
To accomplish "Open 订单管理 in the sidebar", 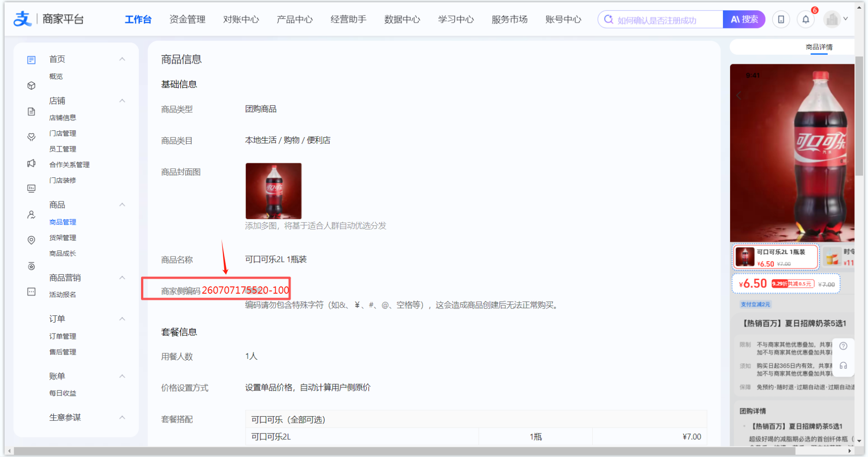I will point(63,336).
